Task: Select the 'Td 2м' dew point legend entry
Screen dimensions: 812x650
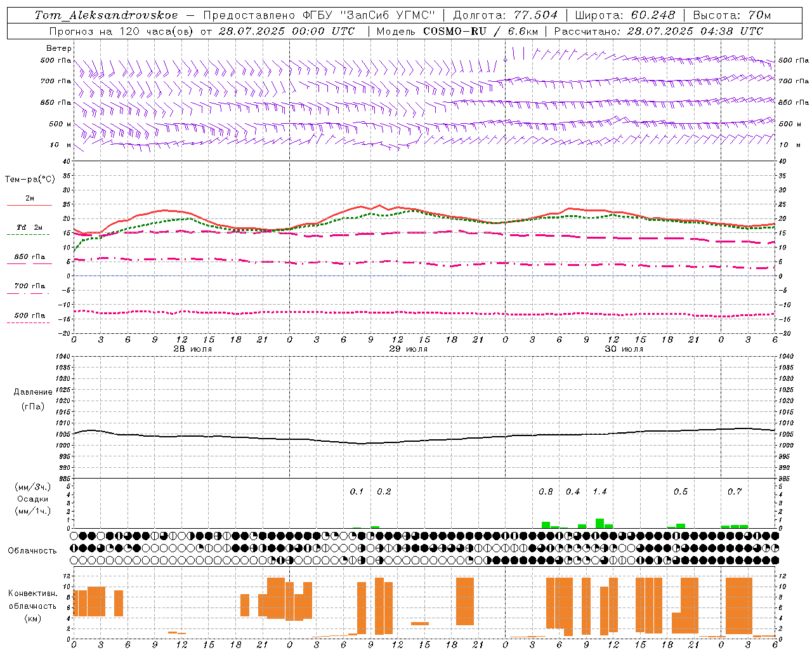Action: 30,227
